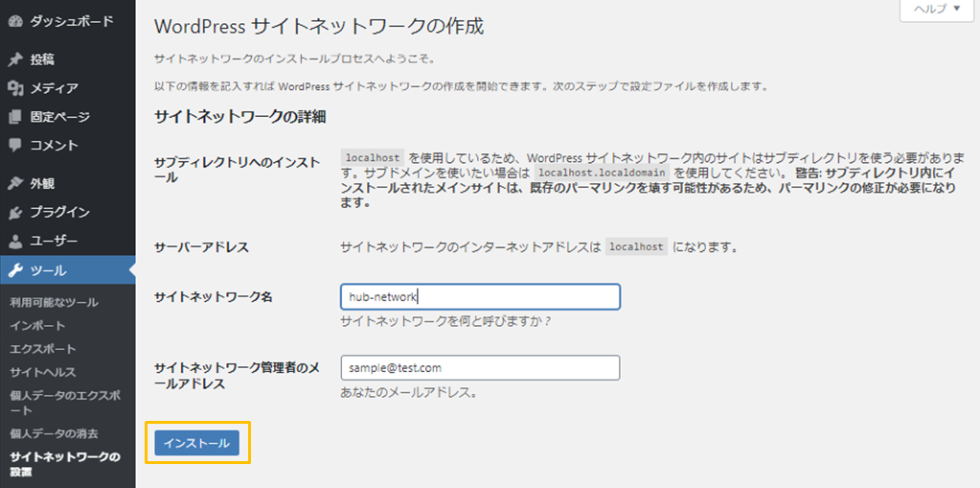Click サイトネットワークを何と呼びますか？ hint text
Viewport: 980px width, 488px height.
(x=446, y=321)
